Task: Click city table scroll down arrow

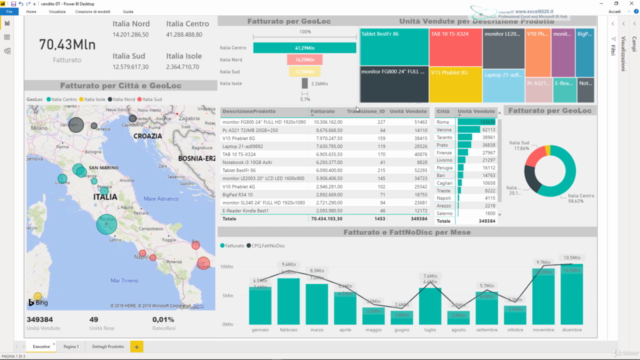Action: 500,214
